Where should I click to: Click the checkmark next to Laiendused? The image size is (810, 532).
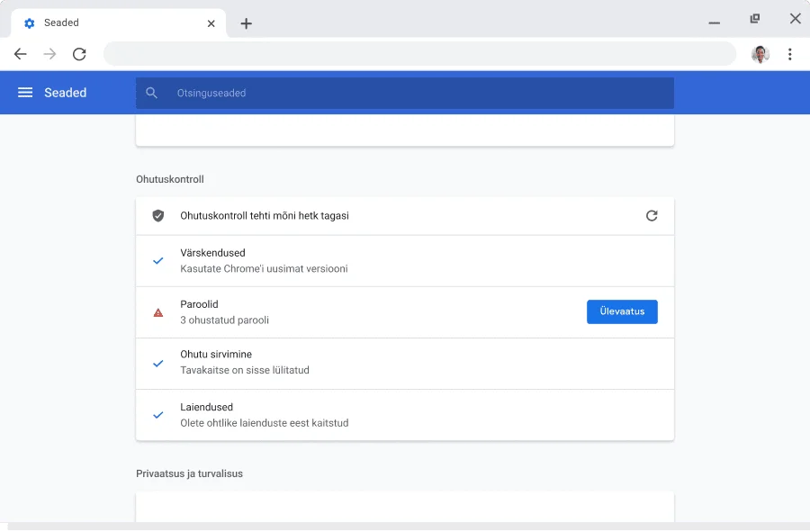[x=158, y=415]
